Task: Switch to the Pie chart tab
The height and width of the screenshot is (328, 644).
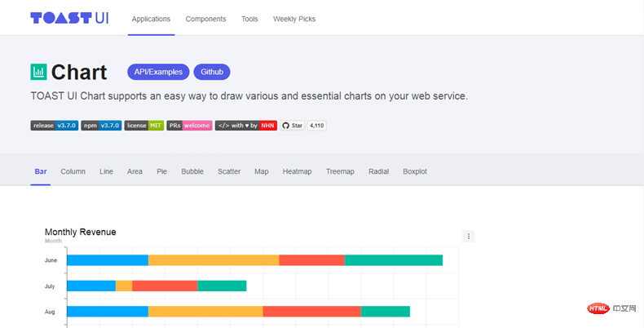Action: 161,171
